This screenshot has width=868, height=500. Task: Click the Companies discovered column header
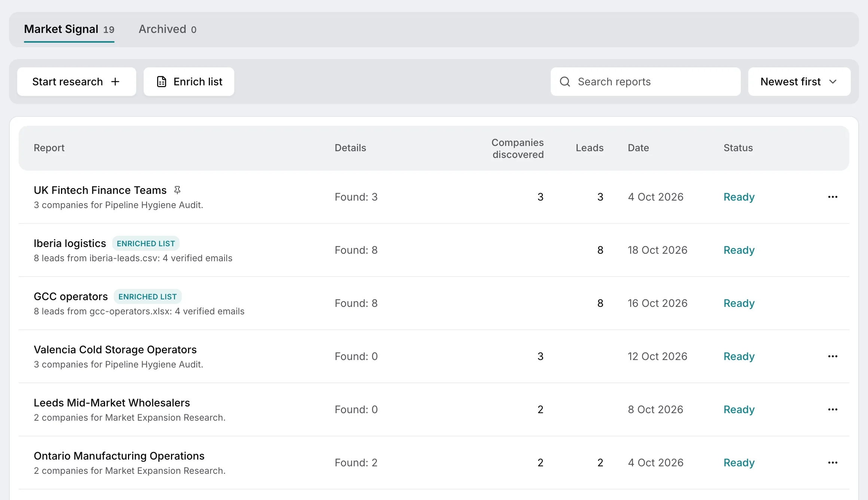[518, 148]
